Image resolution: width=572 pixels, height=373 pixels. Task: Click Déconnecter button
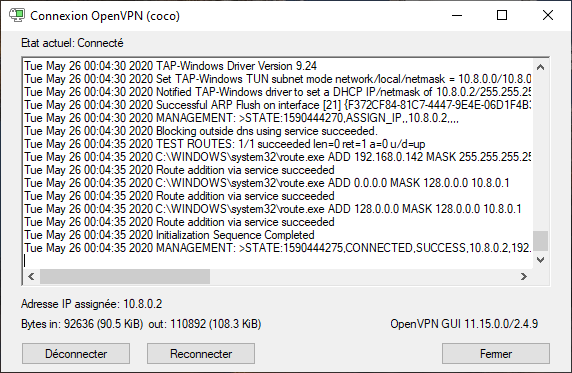pos(76,353)
